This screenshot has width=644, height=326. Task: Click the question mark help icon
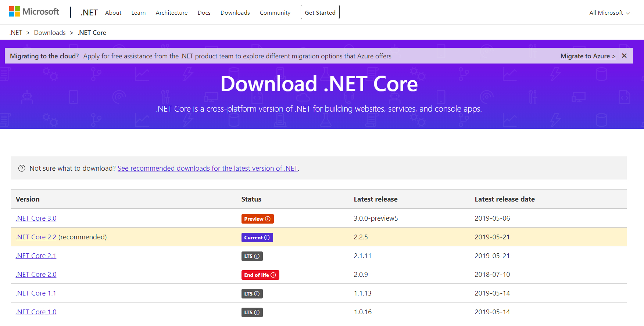pos(22,168)
